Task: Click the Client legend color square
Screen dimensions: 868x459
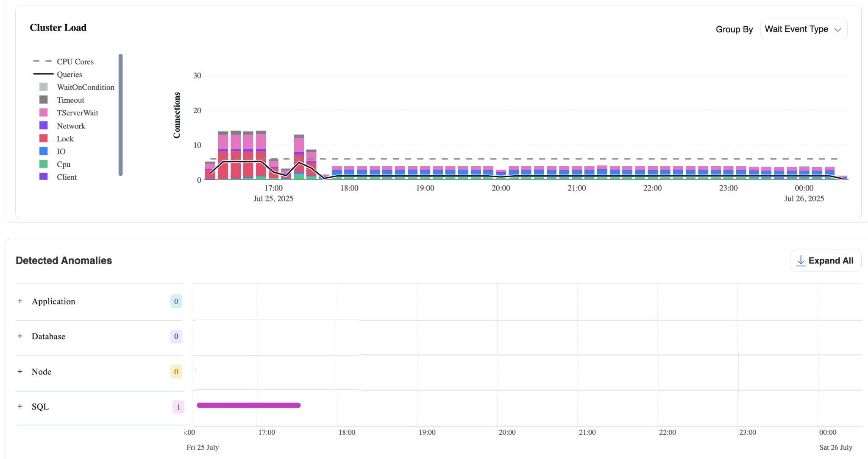Action: click(44, 177)
